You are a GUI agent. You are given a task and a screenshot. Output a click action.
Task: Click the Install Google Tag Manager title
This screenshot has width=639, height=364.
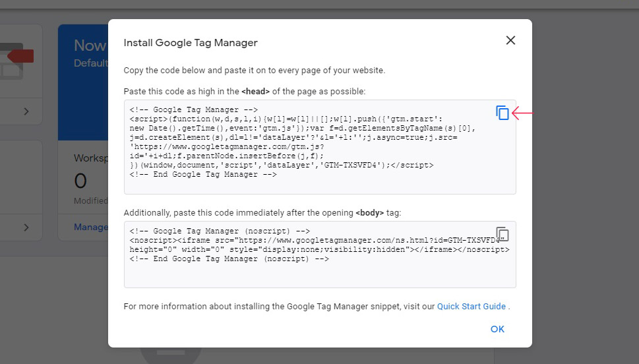[191, 43]
